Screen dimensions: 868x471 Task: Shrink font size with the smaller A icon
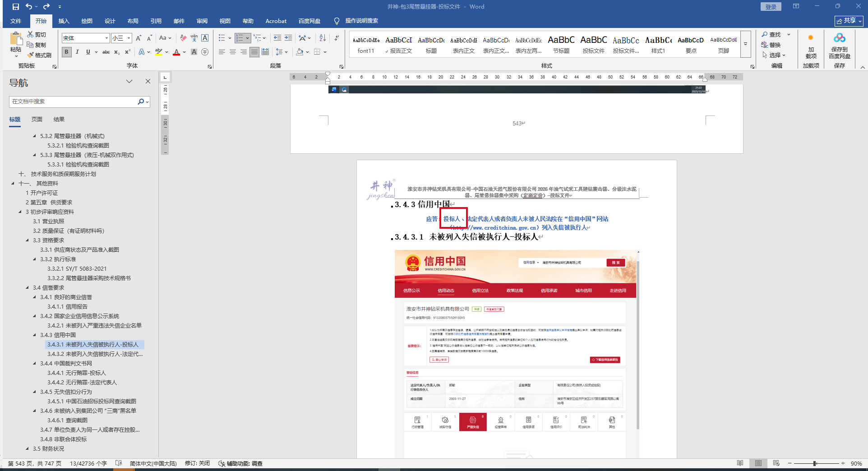(149, 38)
